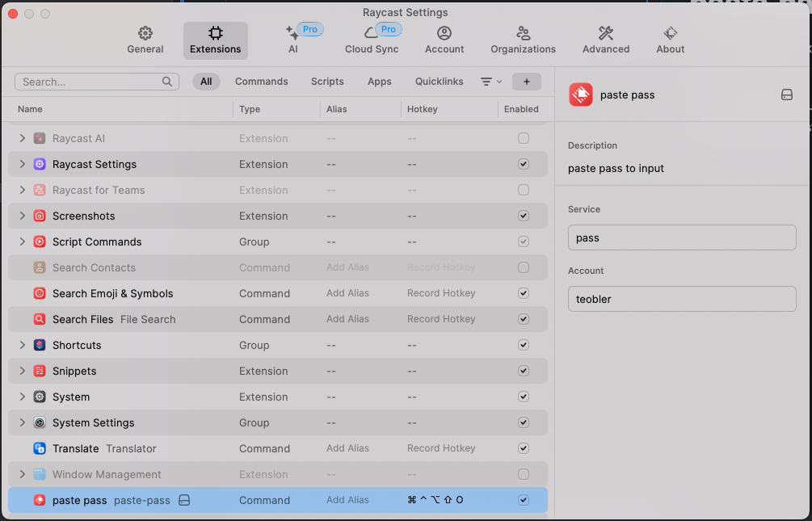Edit the Service field containing pass
812x521 pixels.
(x=681, y=237)
